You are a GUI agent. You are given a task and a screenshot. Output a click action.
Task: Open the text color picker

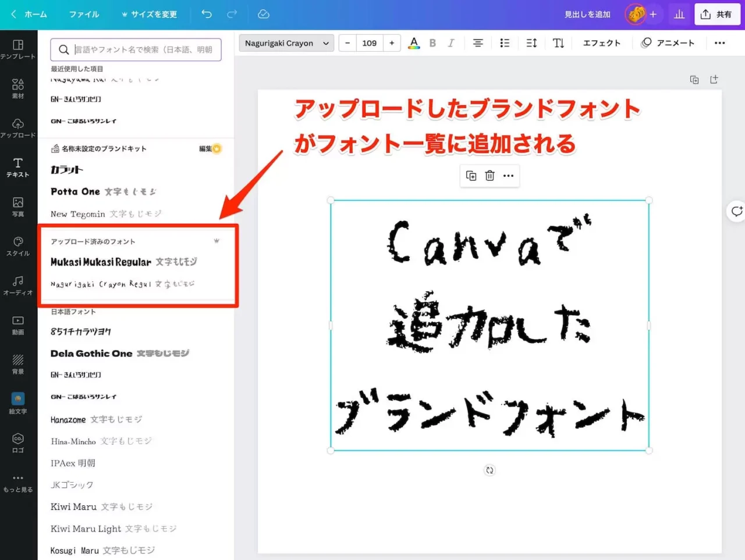414,43
